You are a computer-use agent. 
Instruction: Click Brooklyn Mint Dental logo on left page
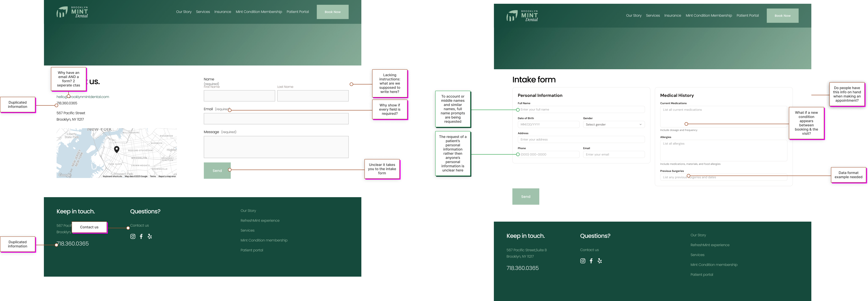(x=72, y=12)
